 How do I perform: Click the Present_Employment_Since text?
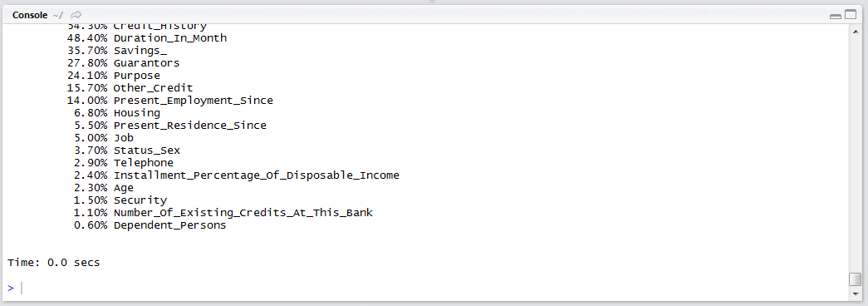tap(194, 101)
